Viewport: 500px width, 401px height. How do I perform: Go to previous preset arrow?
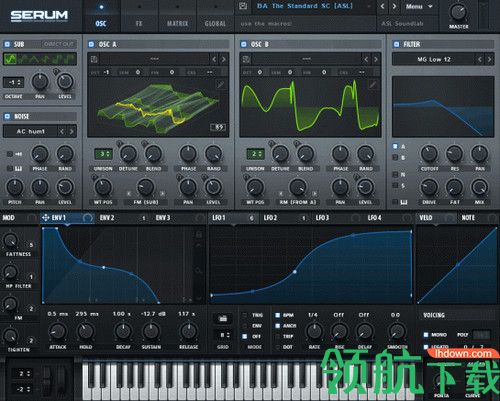[x=382, y=6]
